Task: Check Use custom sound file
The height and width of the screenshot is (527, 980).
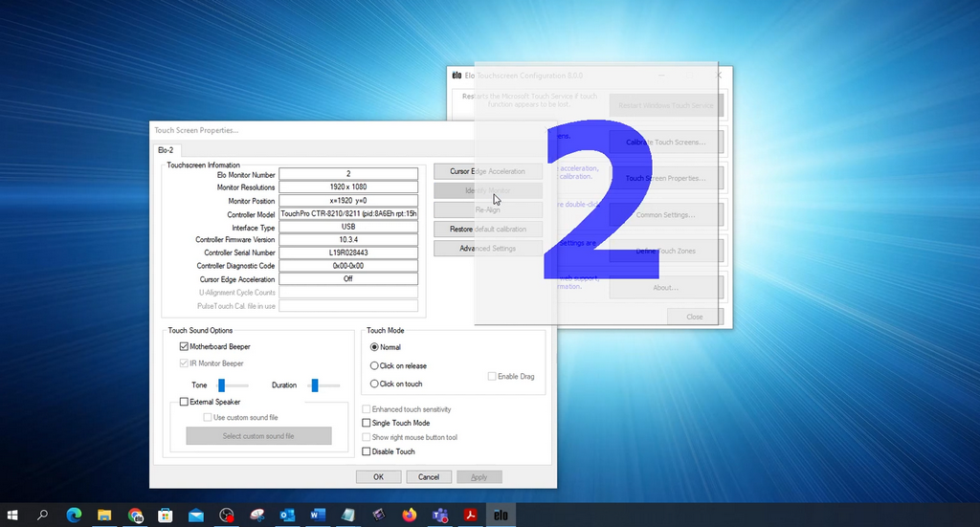Action: (x=208, y=417)
